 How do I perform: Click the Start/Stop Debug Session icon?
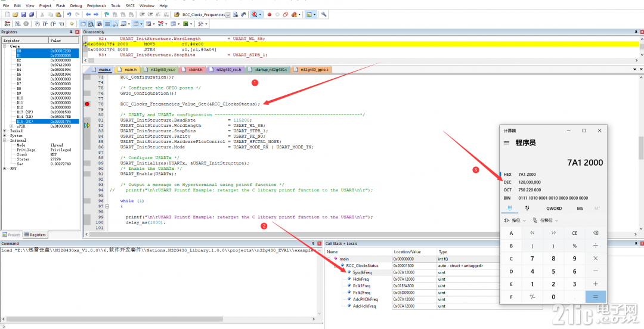tap(254, 14)
